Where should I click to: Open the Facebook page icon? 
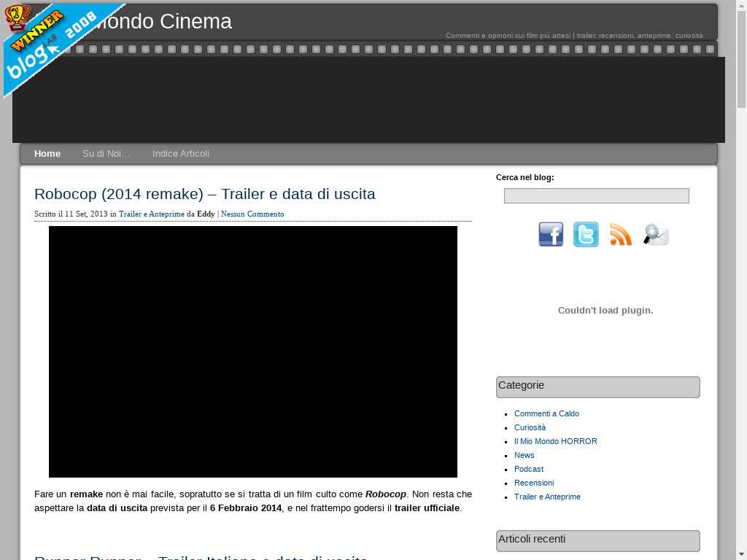click(551, 235)
